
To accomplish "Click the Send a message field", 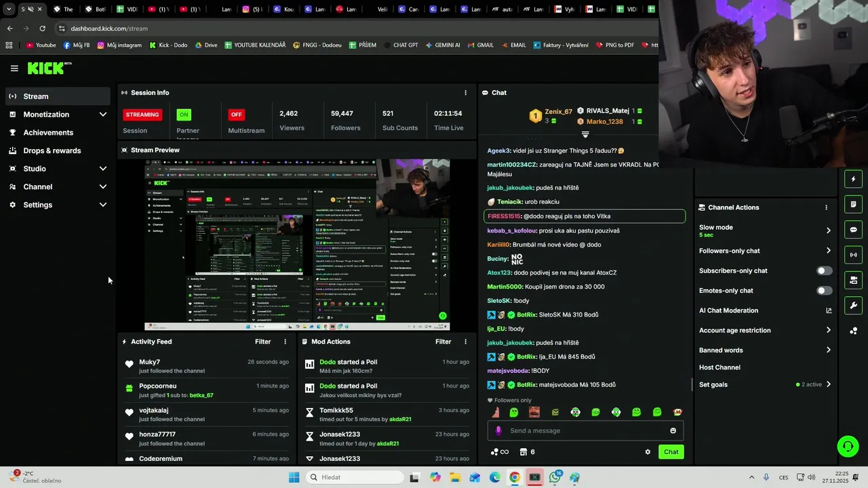I will coord(587,430).
